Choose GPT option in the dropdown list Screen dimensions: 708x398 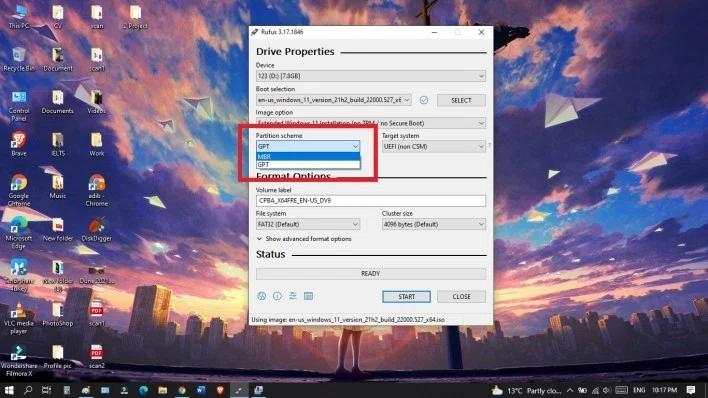point(308,164)
